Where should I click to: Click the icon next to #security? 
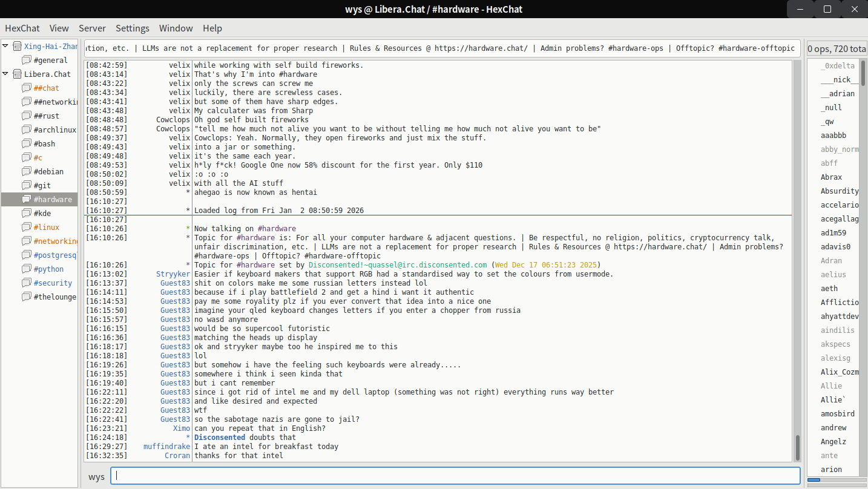click(27, 283)
